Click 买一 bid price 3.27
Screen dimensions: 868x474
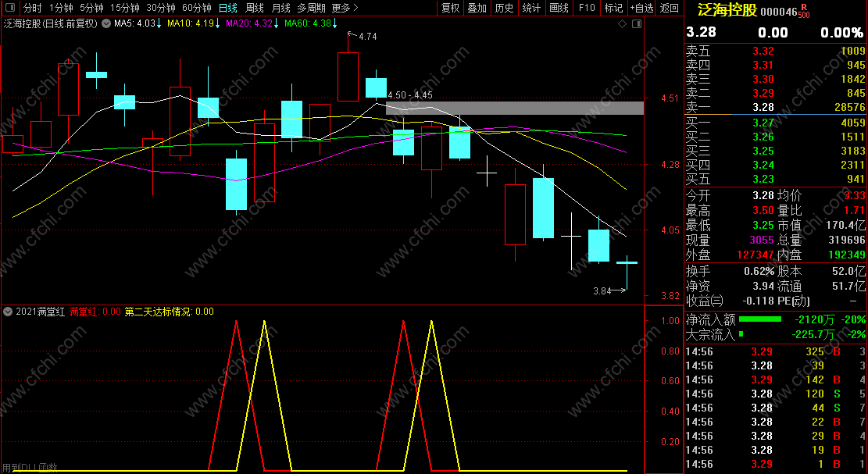[763, 123]
